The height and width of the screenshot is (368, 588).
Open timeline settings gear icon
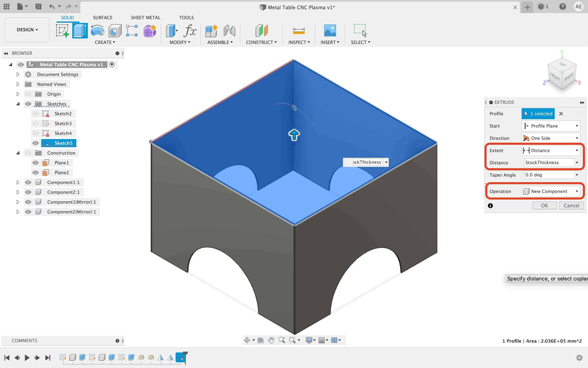[x=579, y=358]
